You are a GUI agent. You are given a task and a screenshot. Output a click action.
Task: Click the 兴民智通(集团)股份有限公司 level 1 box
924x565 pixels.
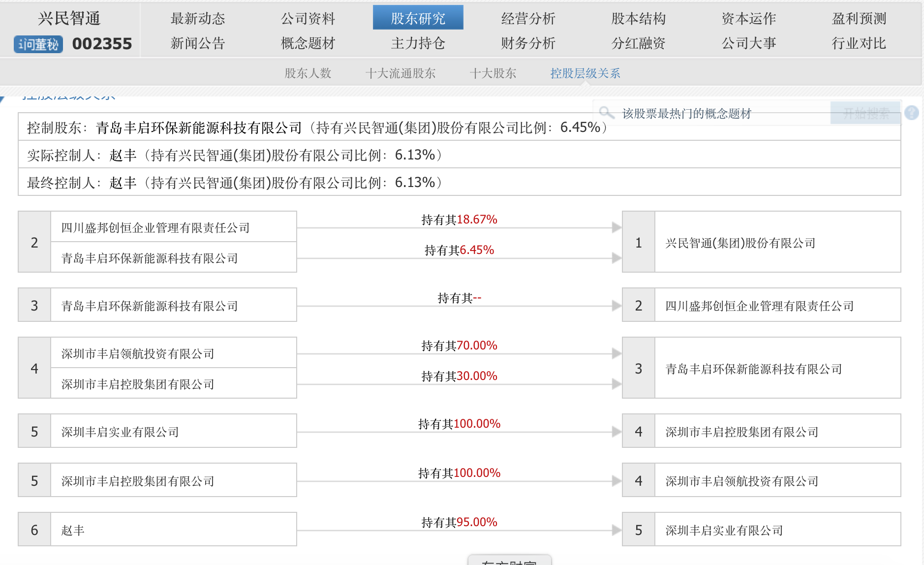(x=740, y=243)
